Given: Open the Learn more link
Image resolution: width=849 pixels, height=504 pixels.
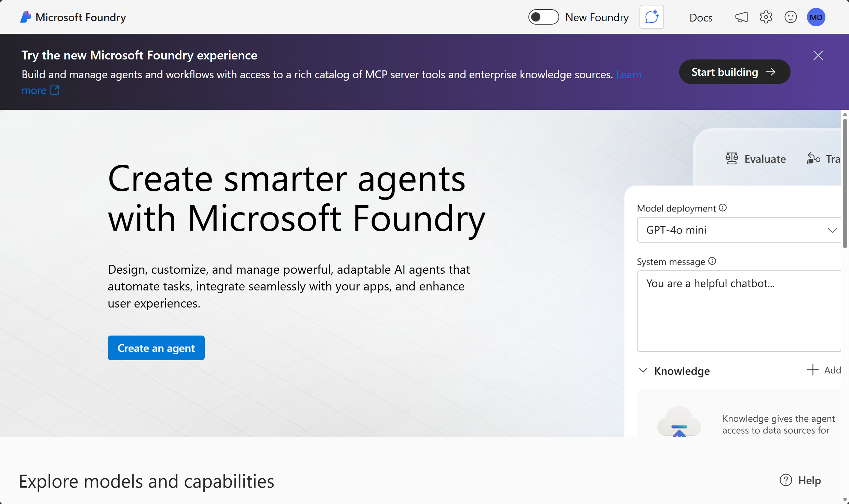Looking at the screenshot, I should pos(629,74).
